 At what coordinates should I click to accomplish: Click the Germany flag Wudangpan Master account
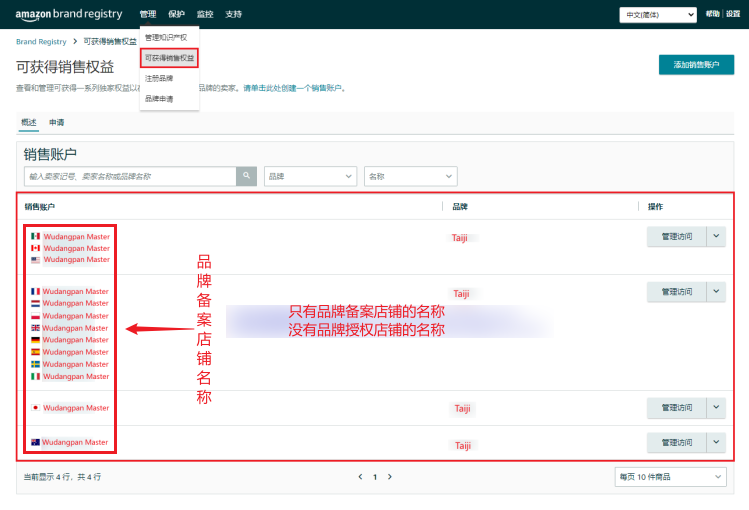tap(76, 340)
